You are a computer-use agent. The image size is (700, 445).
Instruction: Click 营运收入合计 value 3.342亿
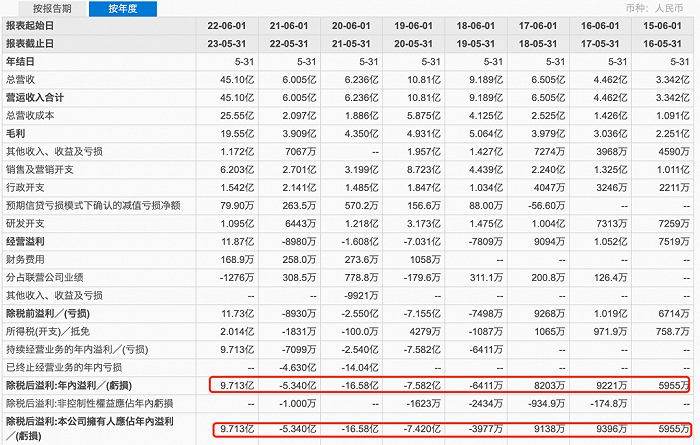coord(673,98)
